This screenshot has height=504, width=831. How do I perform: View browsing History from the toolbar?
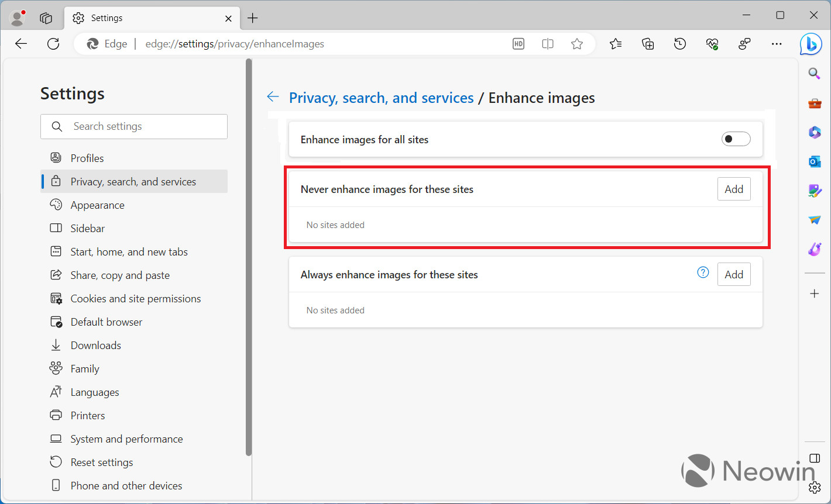tap(679, 44)
